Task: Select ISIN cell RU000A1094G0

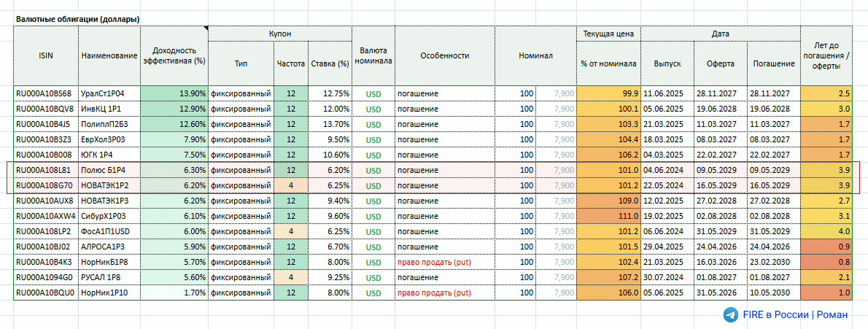Action: click(47, 277)
